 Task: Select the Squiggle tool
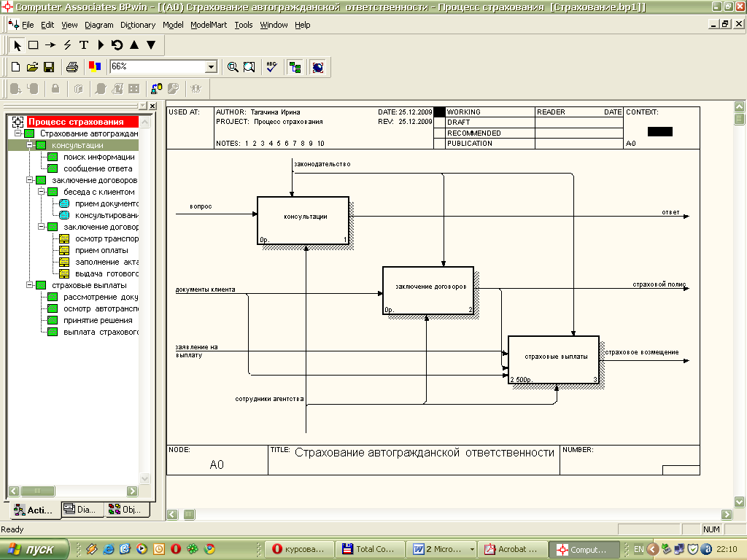[x=67, y=45]
